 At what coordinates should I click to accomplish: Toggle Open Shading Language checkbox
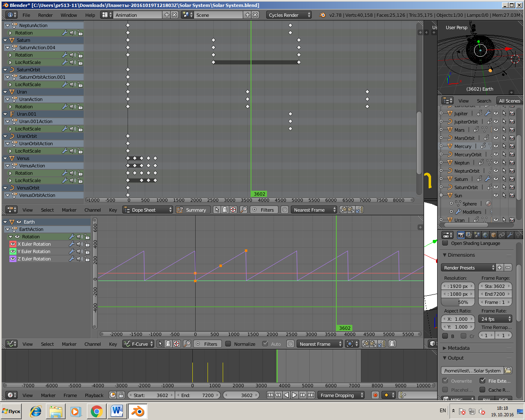tap(445, 243)
